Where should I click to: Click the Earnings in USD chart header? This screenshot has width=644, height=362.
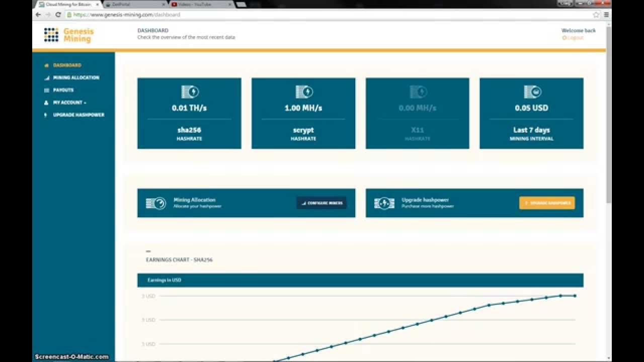360,280
